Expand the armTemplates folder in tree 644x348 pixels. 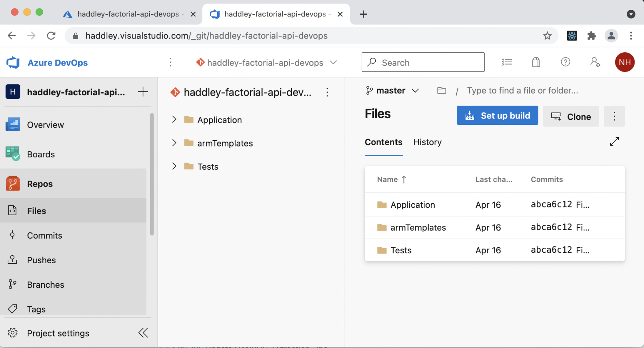pos(174,143)
